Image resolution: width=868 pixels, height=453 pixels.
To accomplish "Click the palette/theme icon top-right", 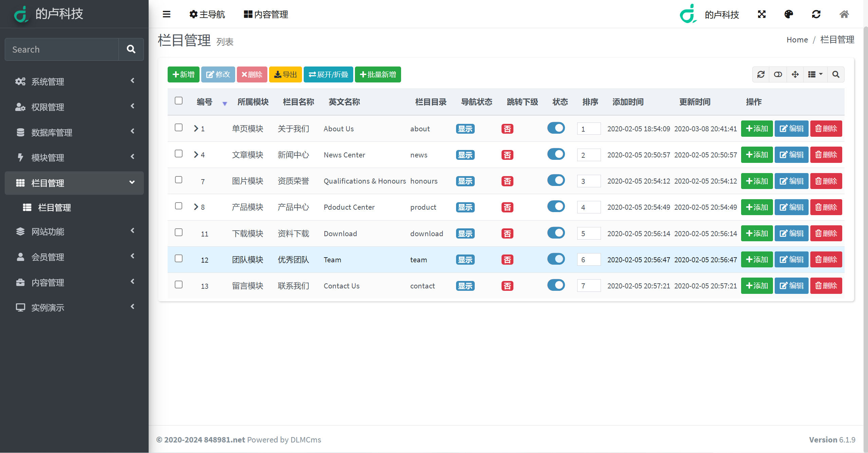I will point(788,14).
